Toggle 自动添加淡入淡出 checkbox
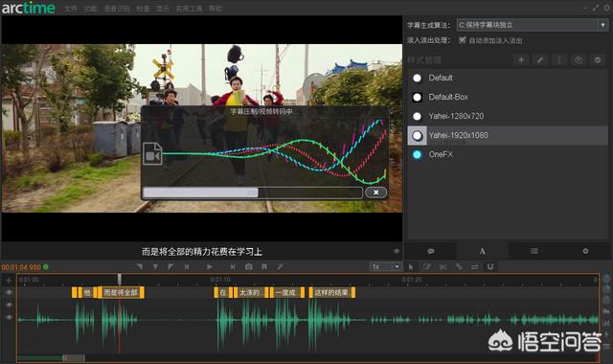This screenshot has height=364, width=613. point(463,40)
